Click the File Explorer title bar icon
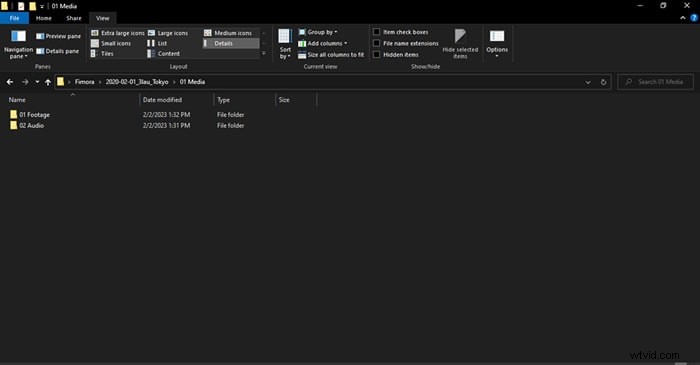700x365 pixels. [x=4, y=6]
